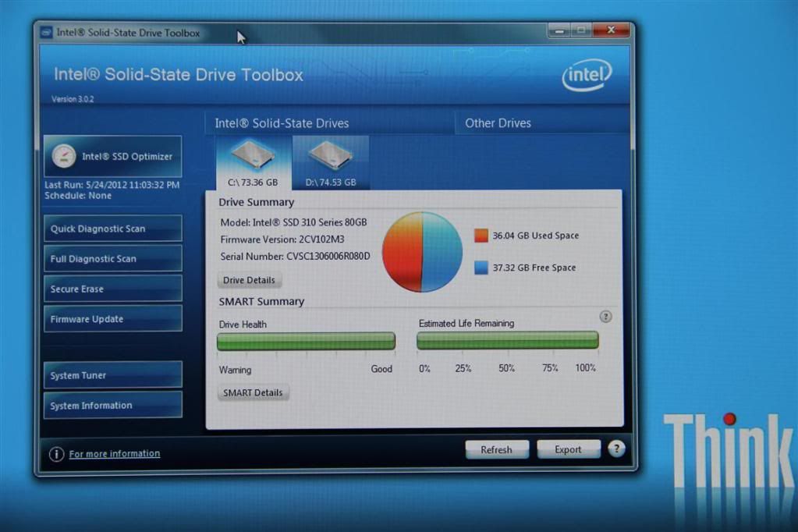Click the Drive Health green bar

pyautogui.click(x=306, y=341)
